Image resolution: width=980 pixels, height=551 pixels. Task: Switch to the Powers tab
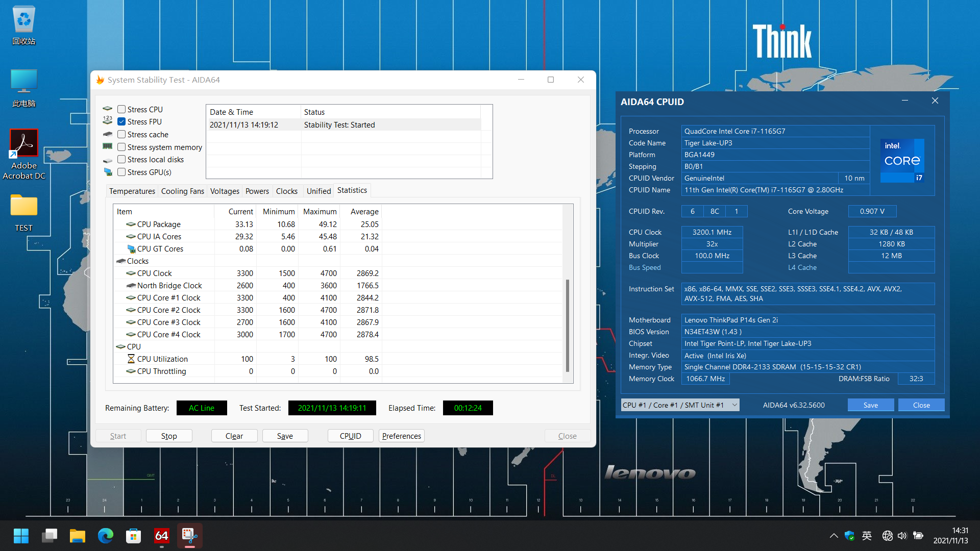[257, 191]
